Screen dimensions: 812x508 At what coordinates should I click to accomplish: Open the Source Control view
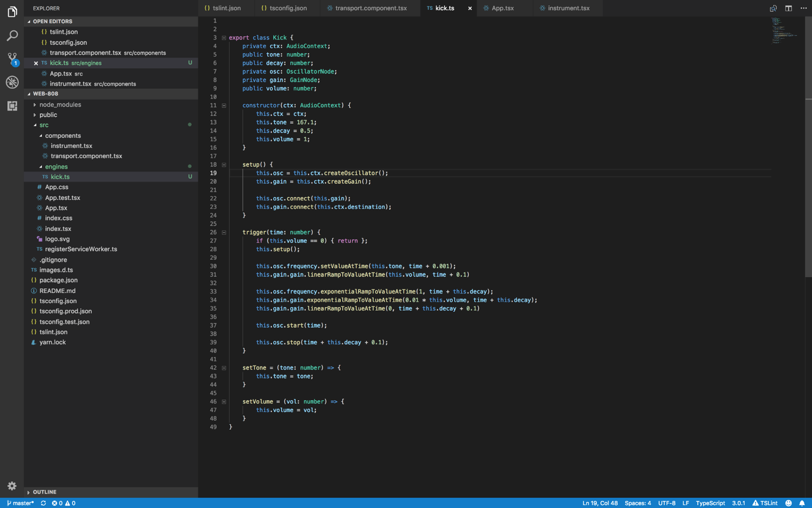tap(12, 58)
